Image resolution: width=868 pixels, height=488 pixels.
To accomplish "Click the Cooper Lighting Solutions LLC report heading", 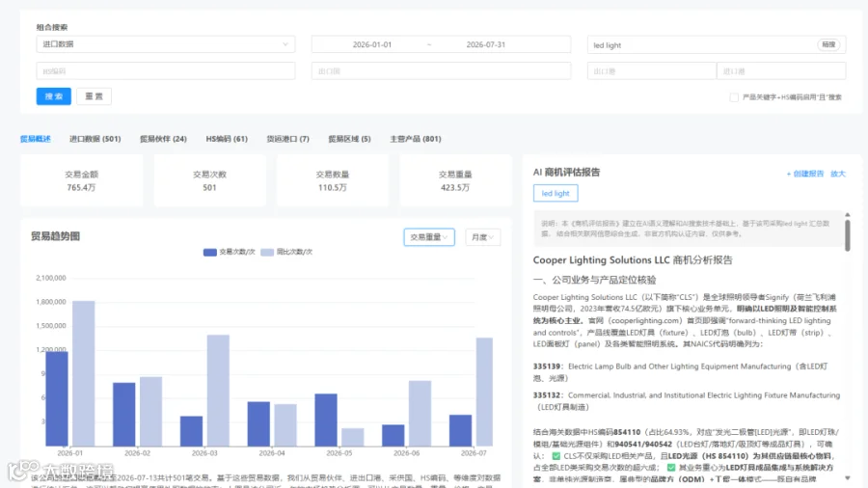I will [632, 260].
